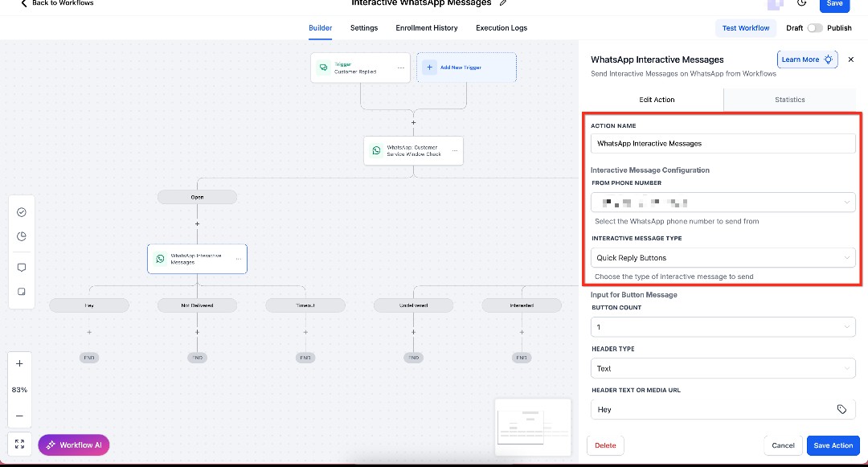Image resolution: width=868 pixels, height=467 pixels.
Task: Zoom out the canvas with the minus button
Action: coord(19,416)
